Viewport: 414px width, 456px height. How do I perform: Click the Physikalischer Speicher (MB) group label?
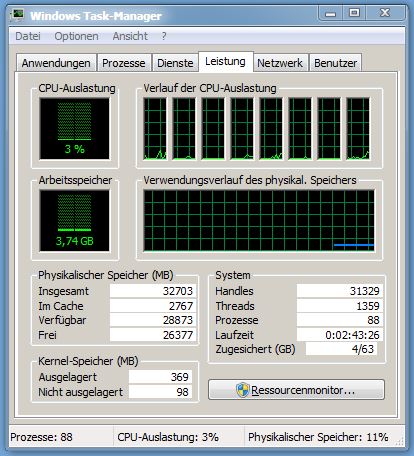106,275
